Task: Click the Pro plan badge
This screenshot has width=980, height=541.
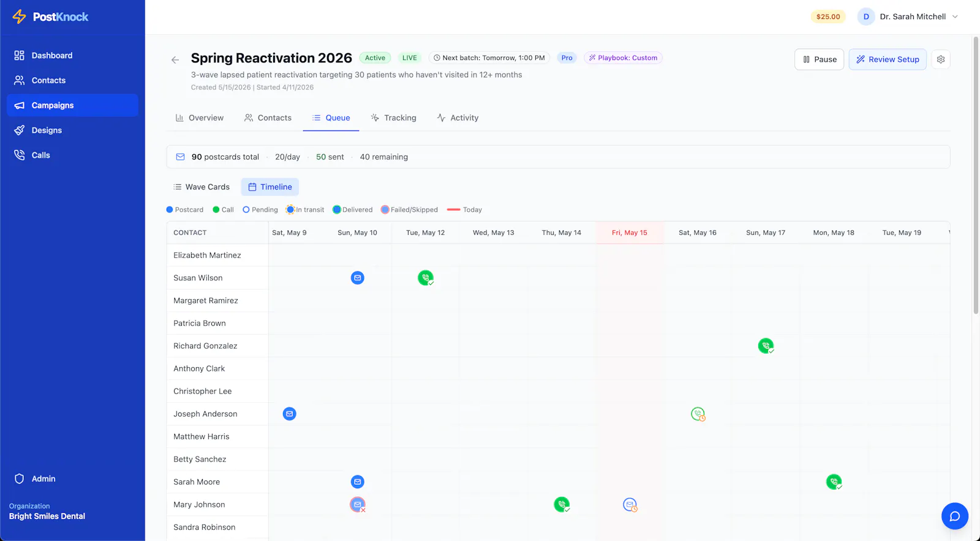Action: point(567,58)
